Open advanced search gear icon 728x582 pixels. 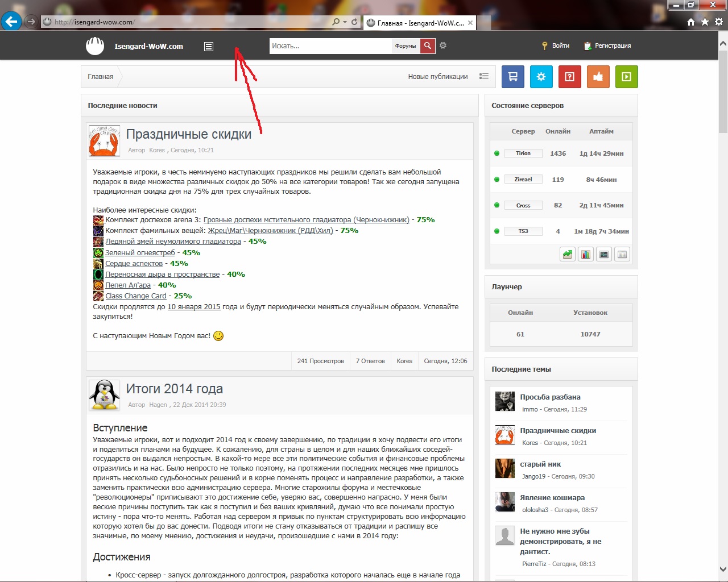443,45
